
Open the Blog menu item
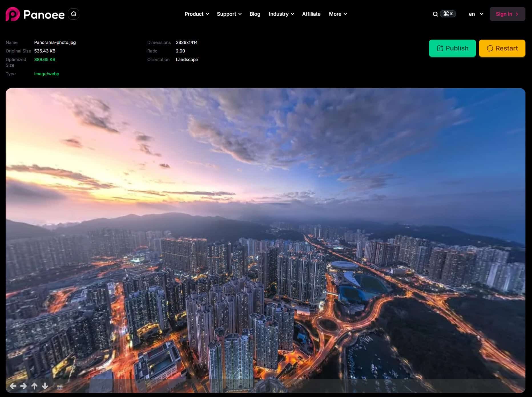(x=255, y=14)
